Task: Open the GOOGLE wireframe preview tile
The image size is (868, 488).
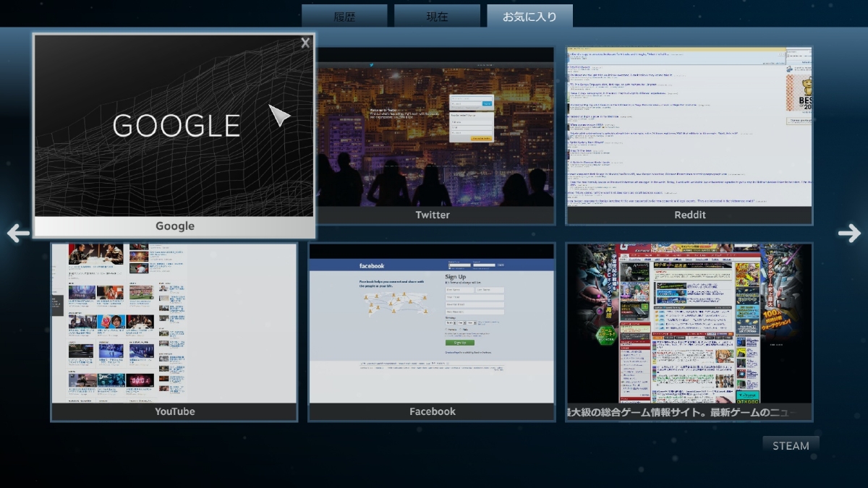Action: (174, 126)
